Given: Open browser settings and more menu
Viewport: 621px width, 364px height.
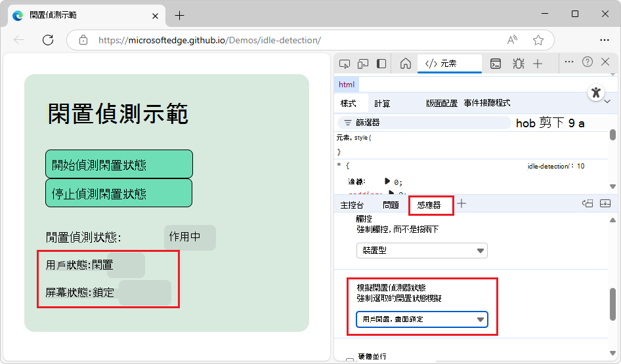Looking at the screenshot, I should [x=605, y=40].
